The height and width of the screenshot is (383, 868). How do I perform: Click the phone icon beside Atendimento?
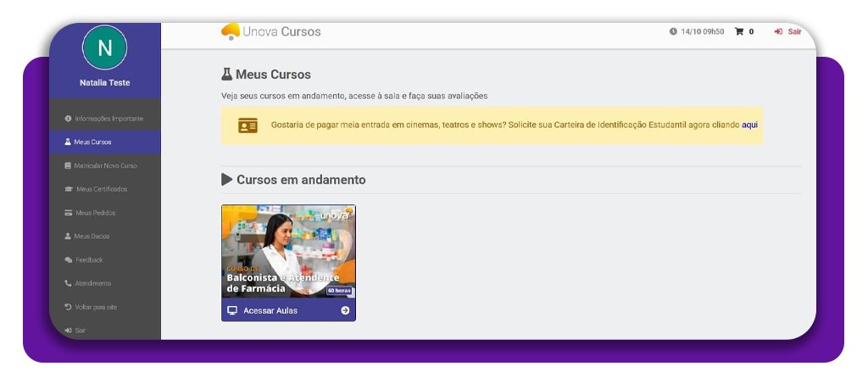click(68, 283)
